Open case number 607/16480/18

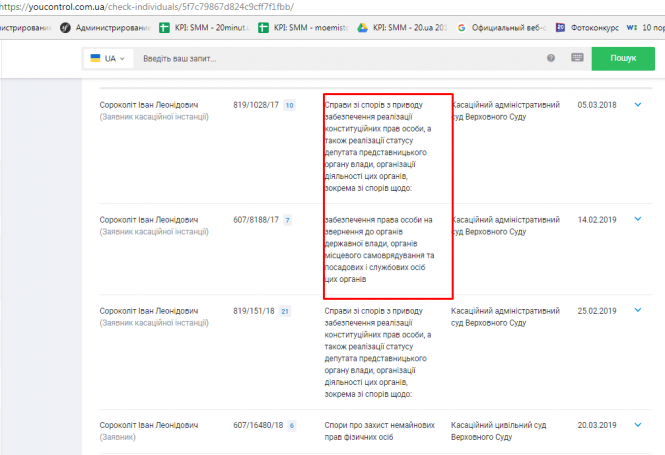tap(258, 425)
